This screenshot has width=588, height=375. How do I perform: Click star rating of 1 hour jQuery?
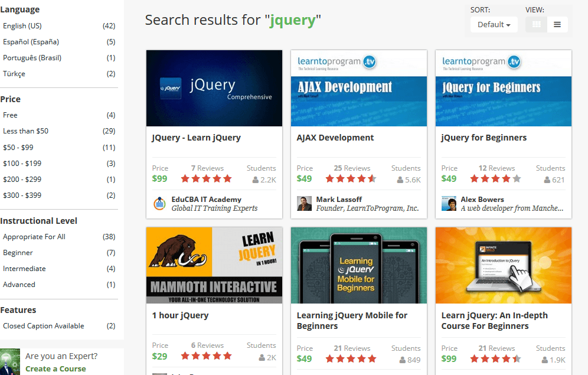[x=206, y=356]
